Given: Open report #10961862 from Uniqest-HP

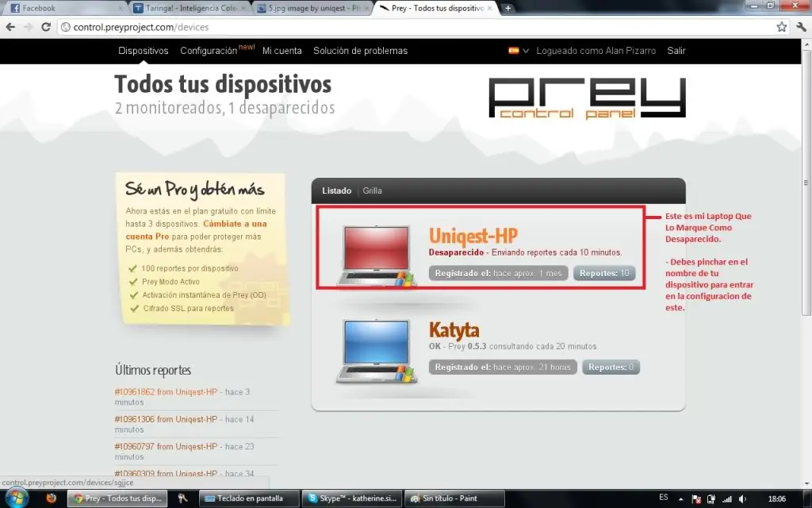Looking at the screenshot, I should coord(166,392).
